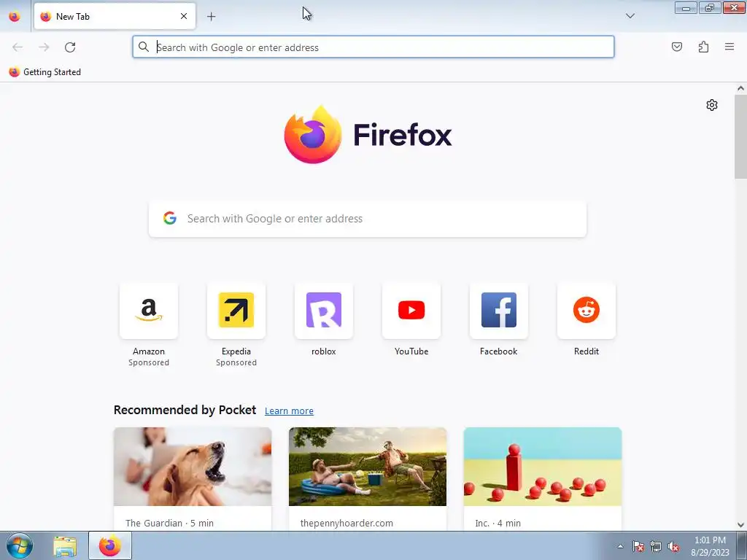Focus the address bar field

373,47
